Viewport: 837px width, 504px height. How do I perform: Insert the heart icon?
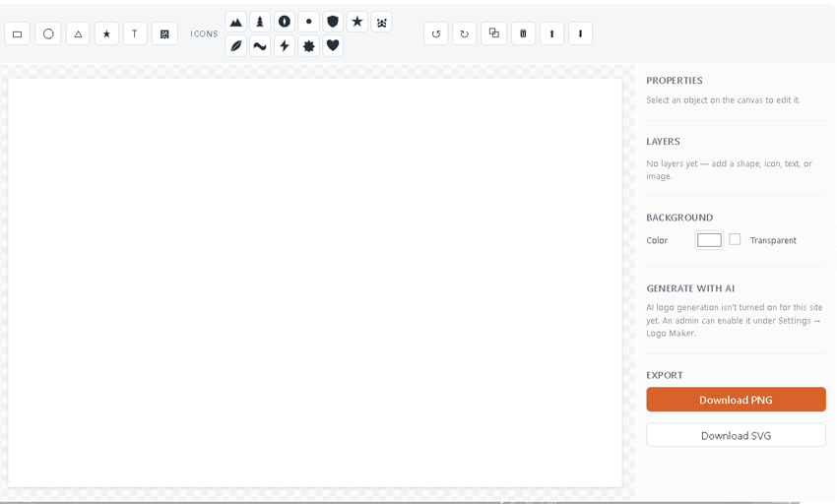pyautogui.click(x=333, y=46)
